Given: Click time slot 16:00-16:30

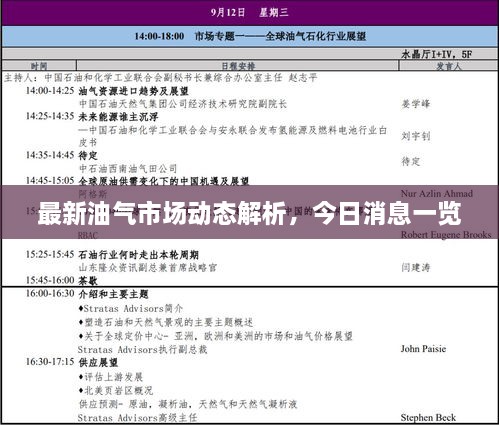Looking at the screenshot, I should [50, 293].
